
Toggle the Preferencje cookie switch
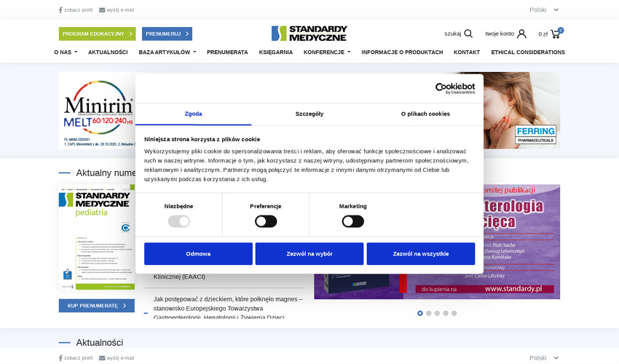(x=266, y=221)
